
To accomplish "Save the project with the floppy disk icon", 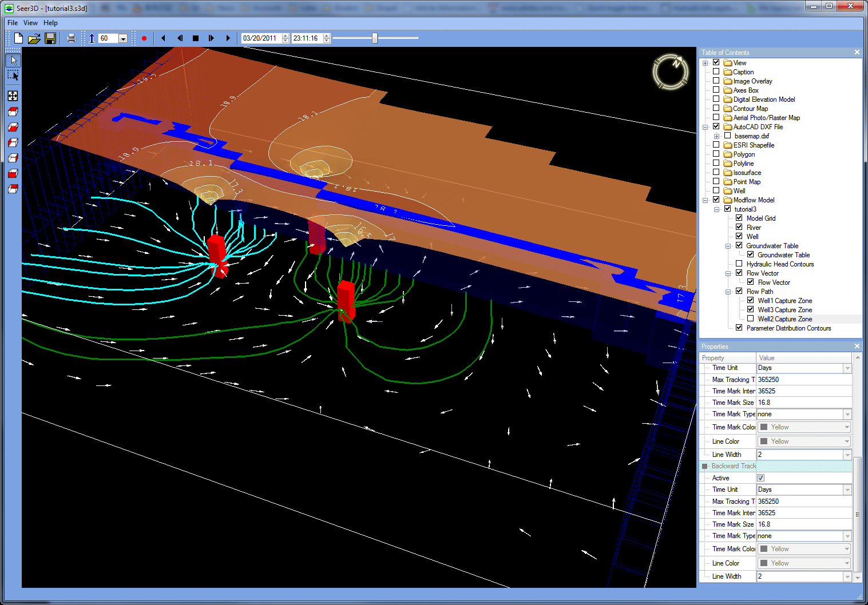I will [x=50, y=38].
